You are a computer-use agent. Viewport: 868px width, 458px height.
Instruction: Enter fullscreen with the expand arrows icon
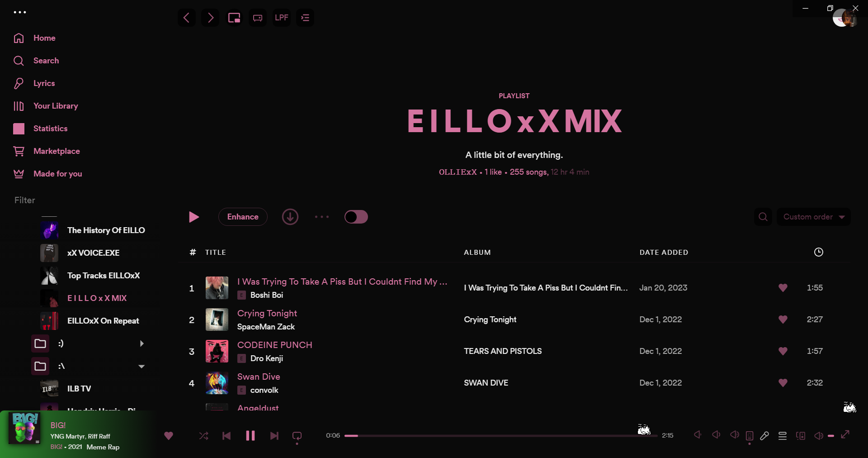pyautogui.click(x=845, y=434)
